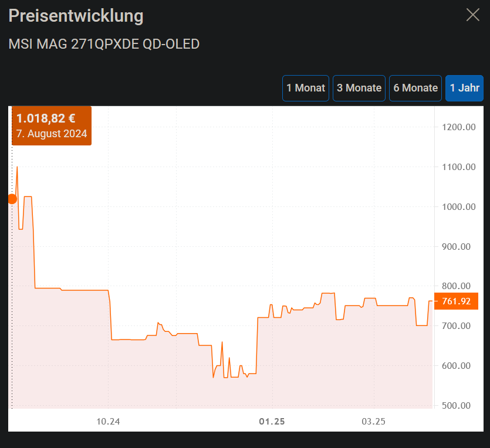
Task: Select the 1 Jahr time range
Action: (x=464, y=88)
